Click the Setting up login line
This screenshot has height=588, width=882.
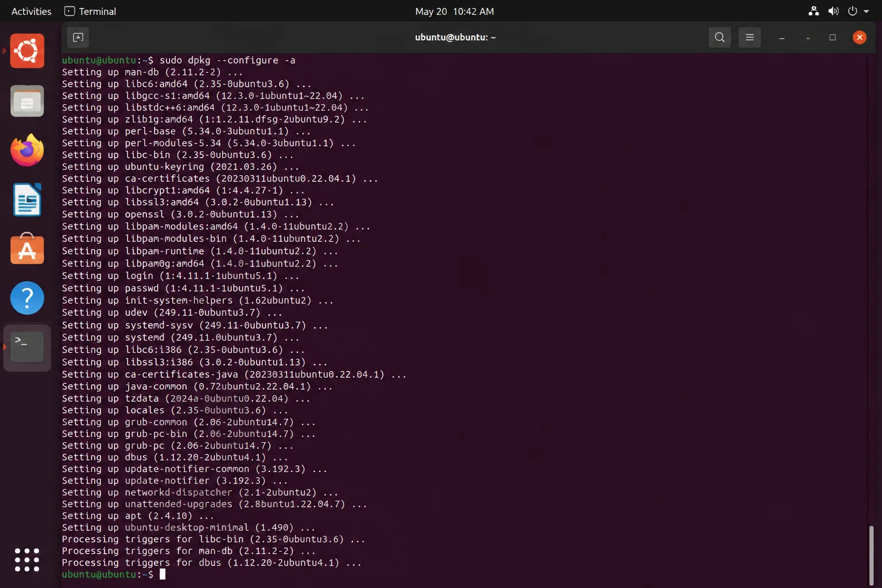click(180, 276)
